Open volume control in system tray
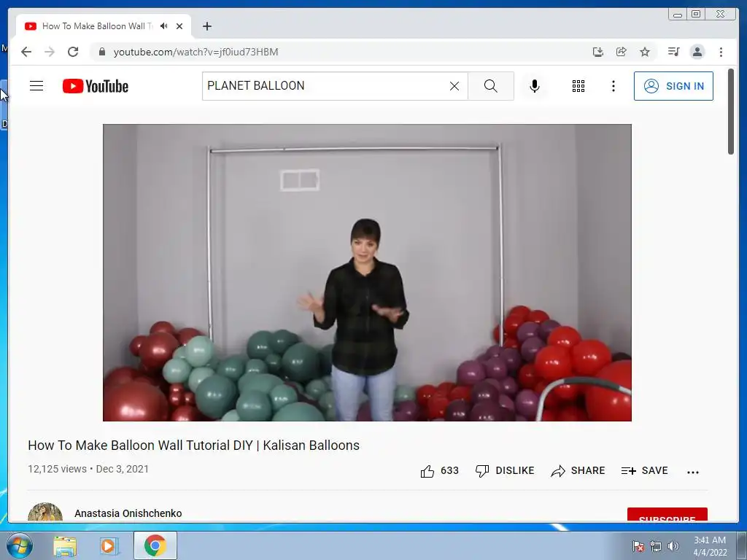The image size is (747, 560). 673,546
